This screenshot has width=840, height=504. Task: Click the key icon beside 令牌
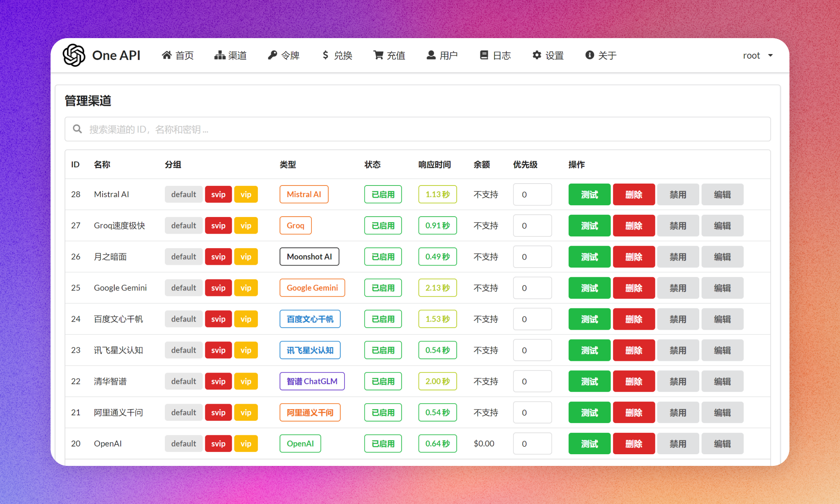pyautogui.click(x=273, y=55)
